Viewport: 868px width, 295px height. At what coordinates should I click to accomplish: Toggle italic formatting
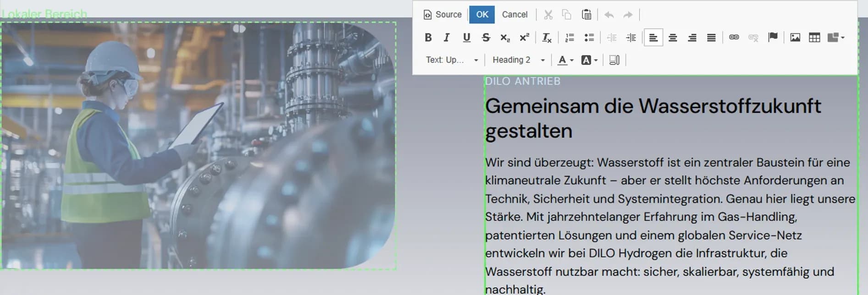pos(447,38)
